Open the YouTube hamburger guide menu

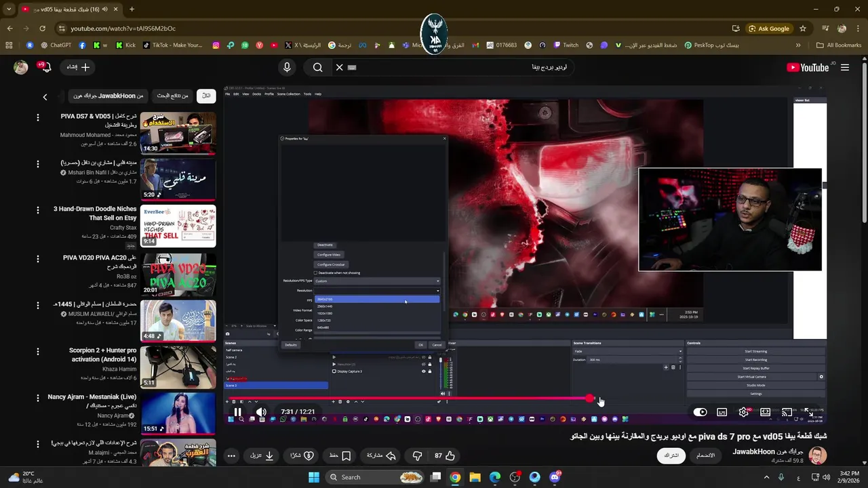click(845, 67)
